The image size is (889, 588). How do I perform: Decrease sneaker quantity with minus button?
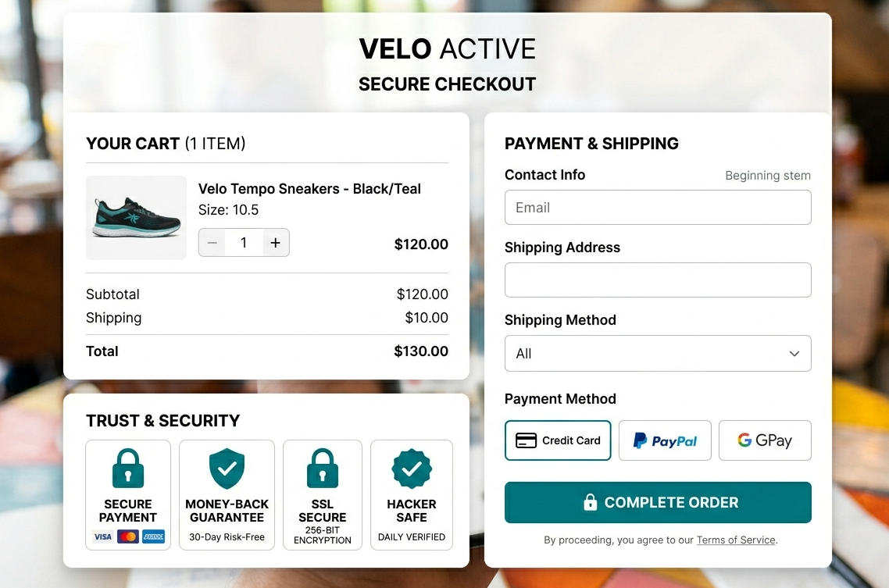tap(212, 243)
